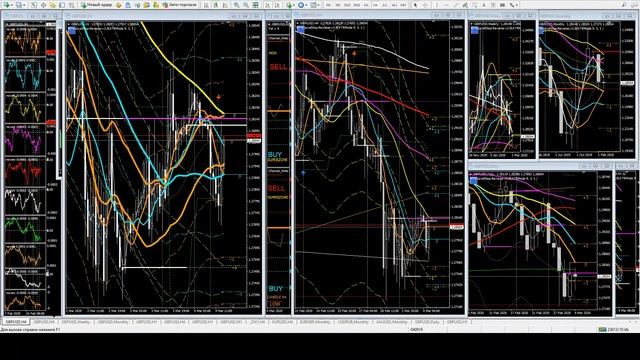Screen dimensions: 640x360
Task: Expand the periods dropdown arrow
Action: coord(306,5)
